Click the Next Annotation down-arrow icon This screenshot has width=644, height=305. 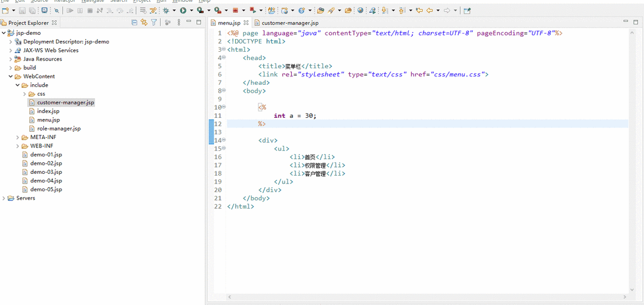(x=384, y=10)
